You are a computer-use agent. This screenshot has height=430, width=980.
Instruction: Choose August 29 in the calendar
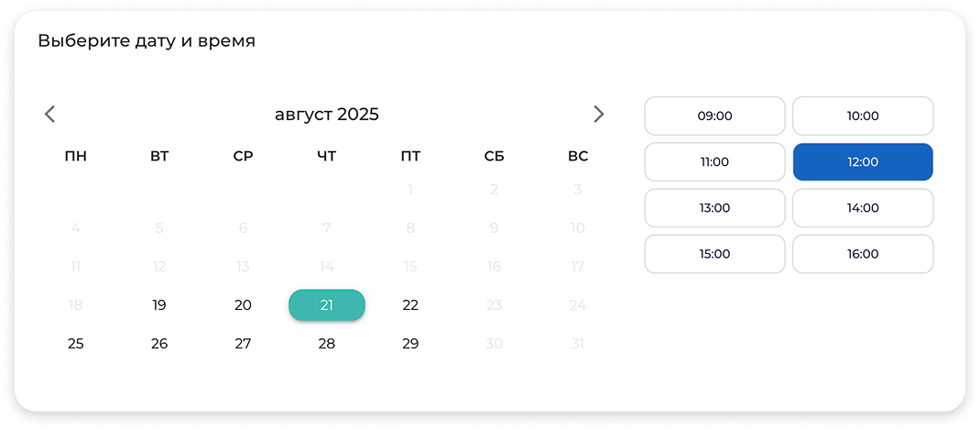pyautogui.click(x=410, y=344)
